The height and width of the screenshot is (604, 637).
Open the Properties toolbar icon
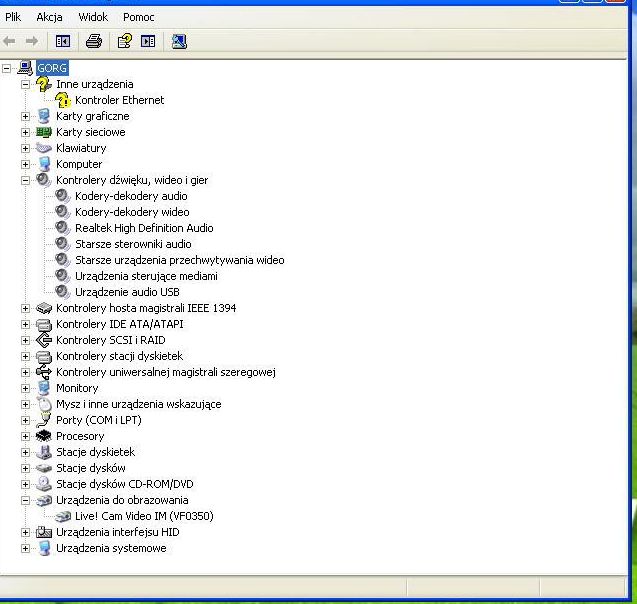pos(125,41)
